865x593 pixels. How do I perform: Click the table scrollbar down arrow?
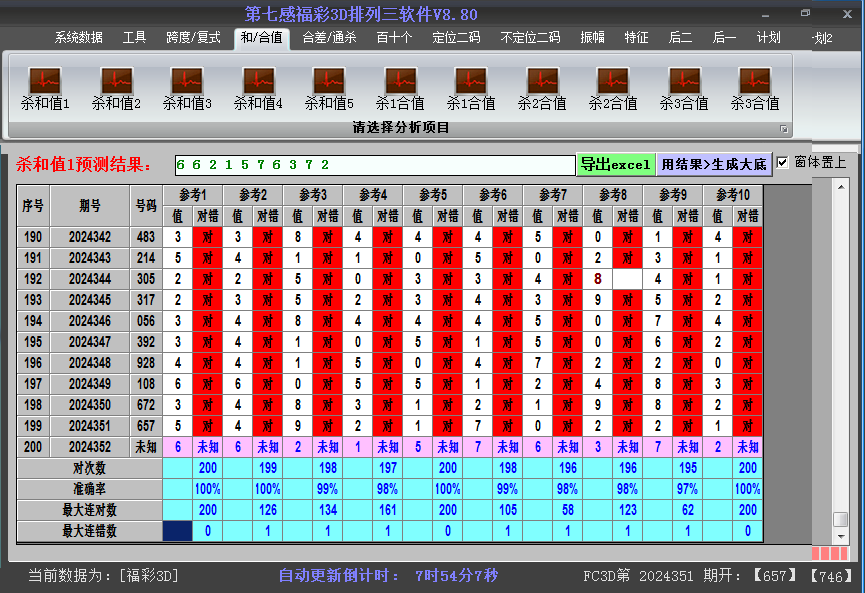841,536
